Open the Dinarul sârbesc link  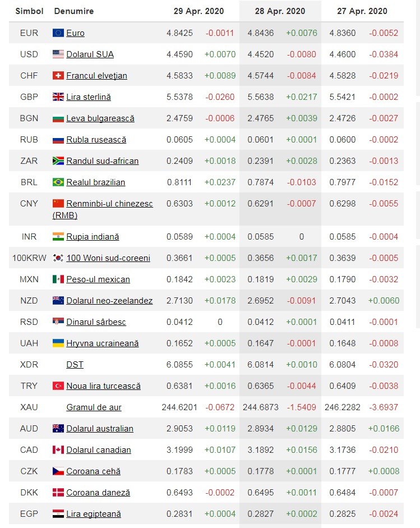[96, 322]
